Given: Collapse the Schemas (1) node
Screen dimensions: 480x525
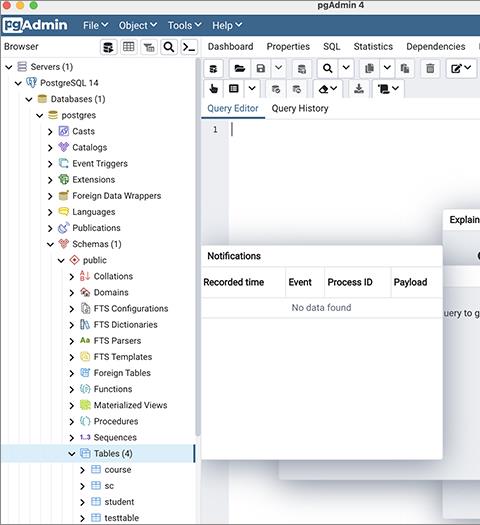Looking at the screenshot, I should (x=51, y=244).
